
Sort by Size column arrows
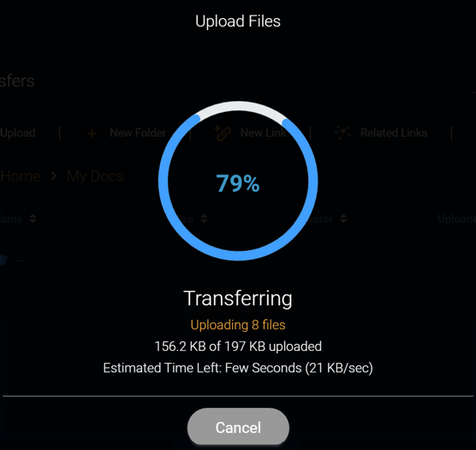(204, 219)
